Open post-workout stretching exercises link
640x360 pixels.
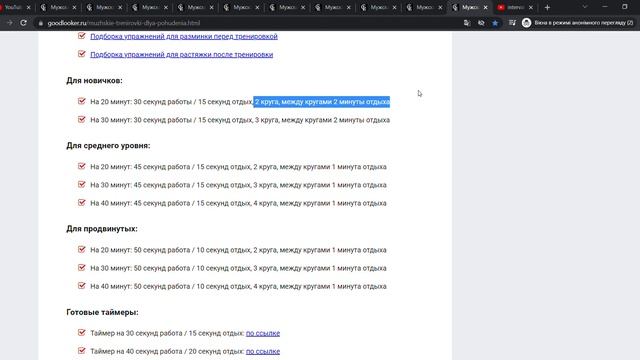pyautogui.click(x=182, y=54)
